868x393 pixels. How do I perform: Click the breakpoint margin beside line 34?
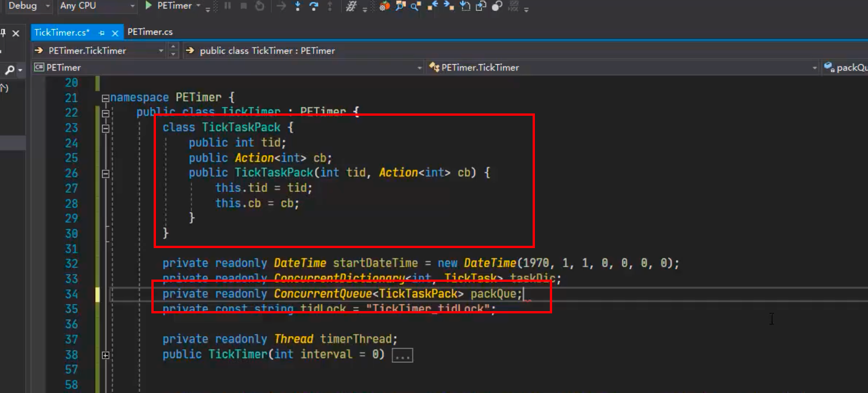click(x=40, y=294)
